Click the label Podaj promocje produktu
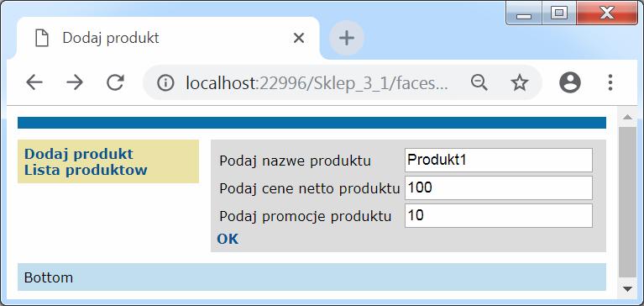The height and width of the screenshot is (306, 644). tap(306, 216)
